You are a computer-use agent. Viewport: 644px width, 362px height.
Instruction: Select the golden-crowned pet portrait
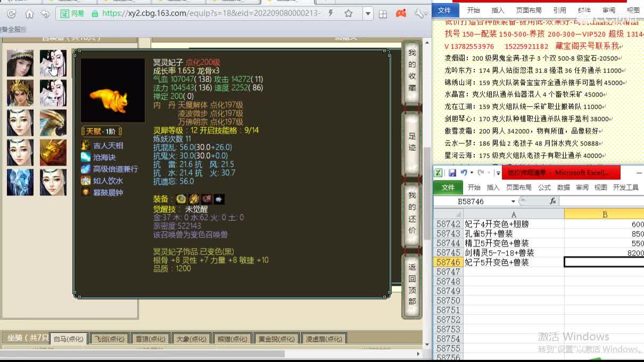[20, 93]
